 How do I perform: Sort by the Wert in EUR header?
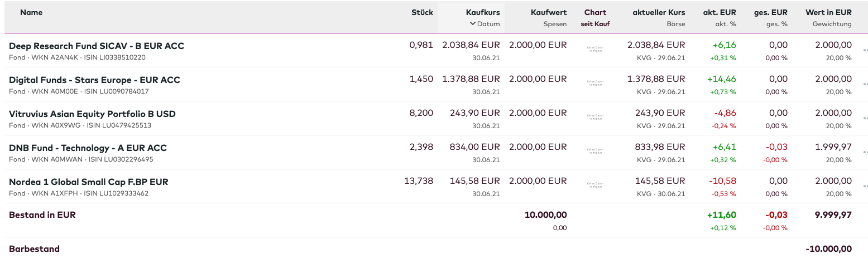pos(828,12)
